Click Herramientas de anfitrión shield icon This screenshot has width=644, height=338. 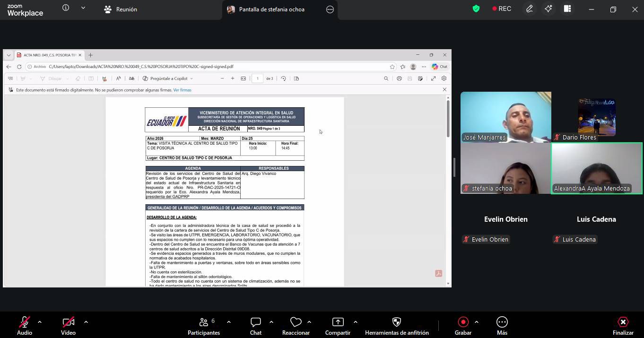[397, 322]
